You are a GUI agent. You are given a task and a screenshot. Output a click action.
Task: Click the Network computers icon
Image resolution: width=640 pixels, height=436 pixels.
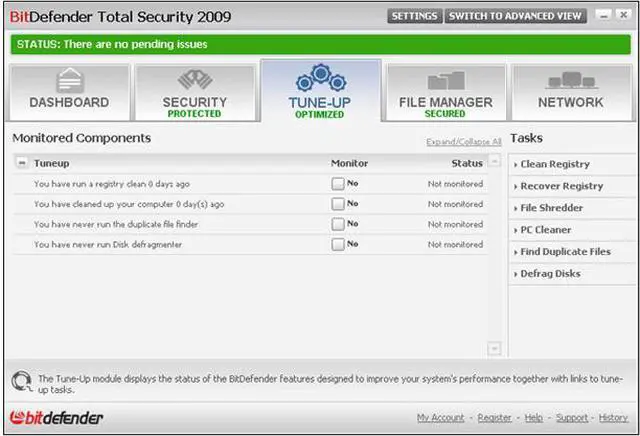tap(571, 80)
